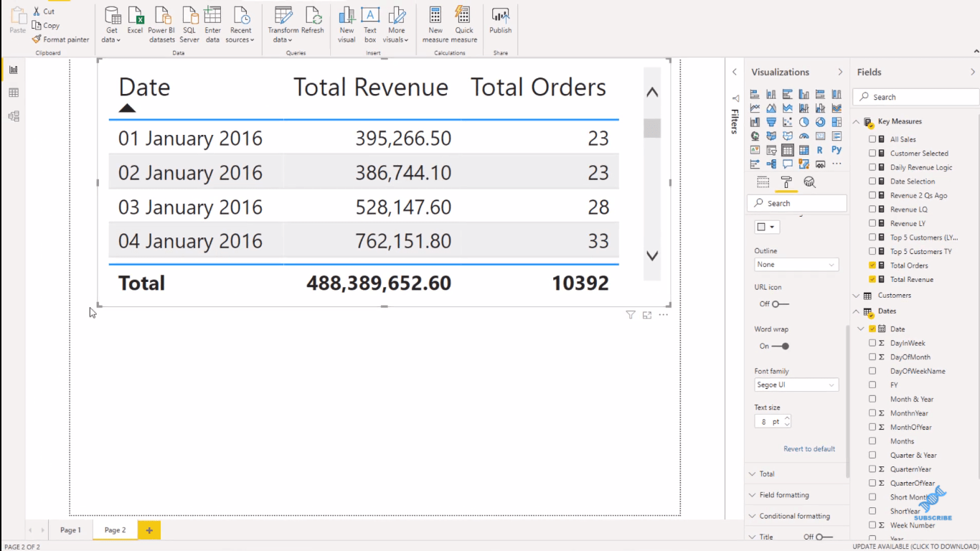Turn off the Word wrap switch

781,346
